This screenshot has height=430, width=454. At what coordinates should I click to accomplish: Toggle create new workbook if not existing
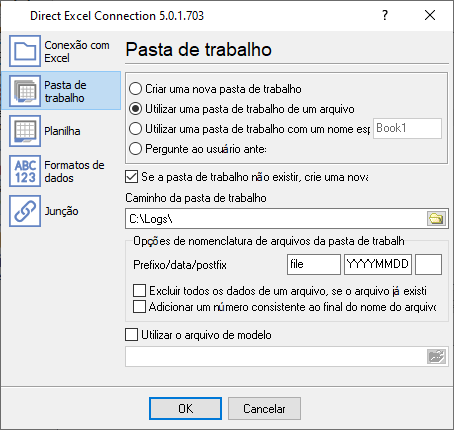click(247, 177)
